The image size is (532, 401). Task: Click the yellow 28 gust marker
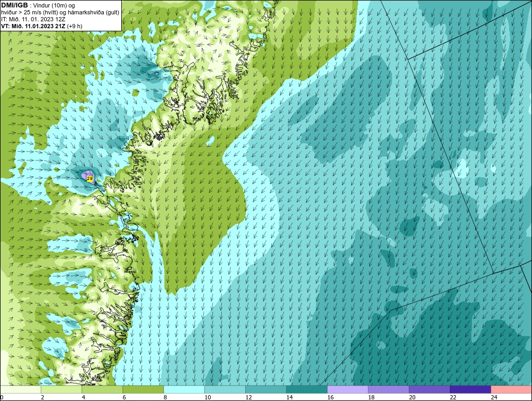(90, 178)
